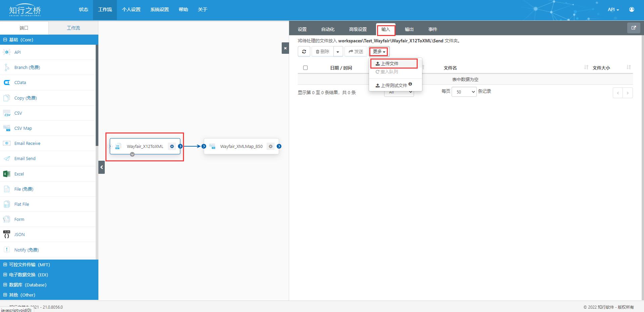Screen dimensions: 644x312
Task: Open the per-page 50 records dropdown
Action: 464,92
